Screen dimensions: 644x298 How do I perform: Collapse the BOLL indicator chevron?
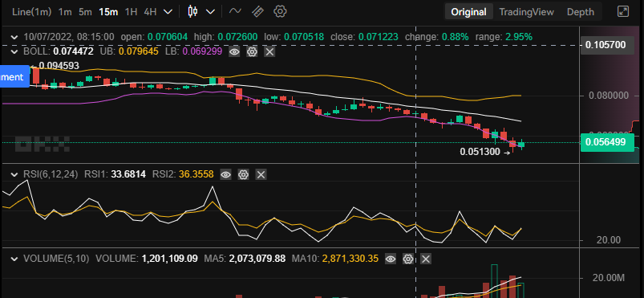[x=14, y=51]
